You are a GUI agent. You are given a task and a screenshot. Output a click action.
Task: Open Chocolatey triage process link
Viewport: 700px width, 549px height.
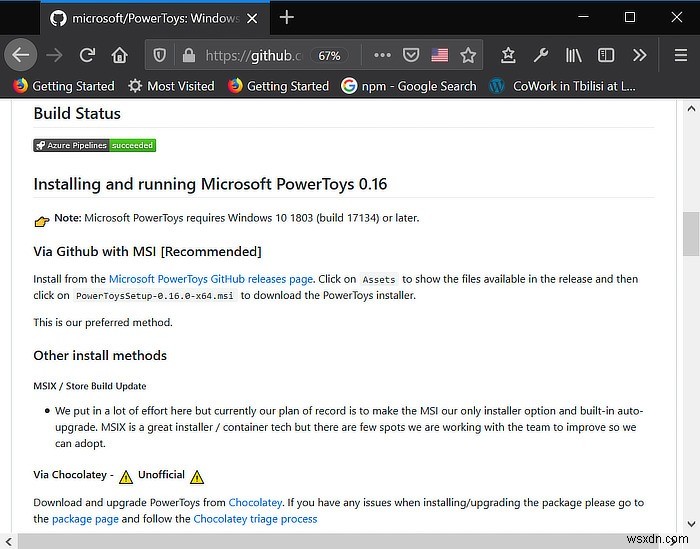(x=255, y=519)
